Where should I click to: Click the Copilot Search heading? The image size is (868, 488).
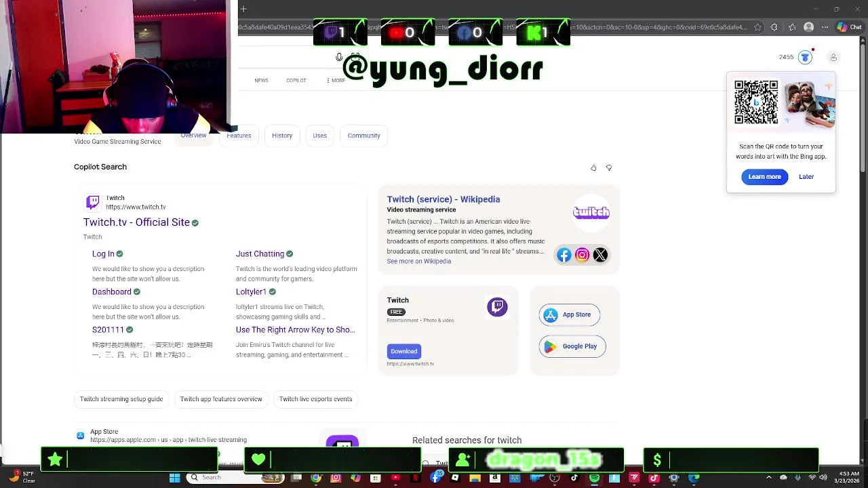click(100, 167)
